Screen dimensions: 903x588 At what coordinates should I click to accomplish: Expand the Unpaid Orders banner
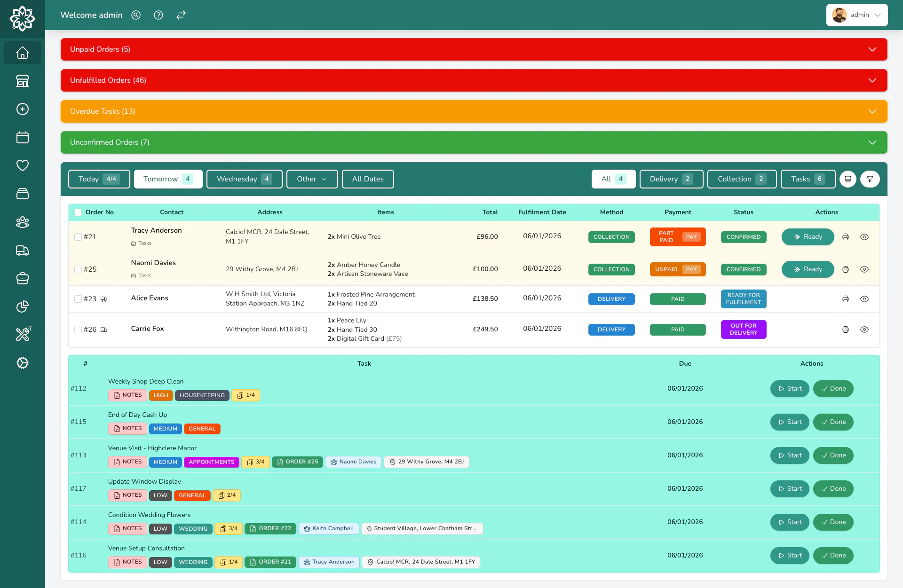pyautogui.click(x=873, y=49)
